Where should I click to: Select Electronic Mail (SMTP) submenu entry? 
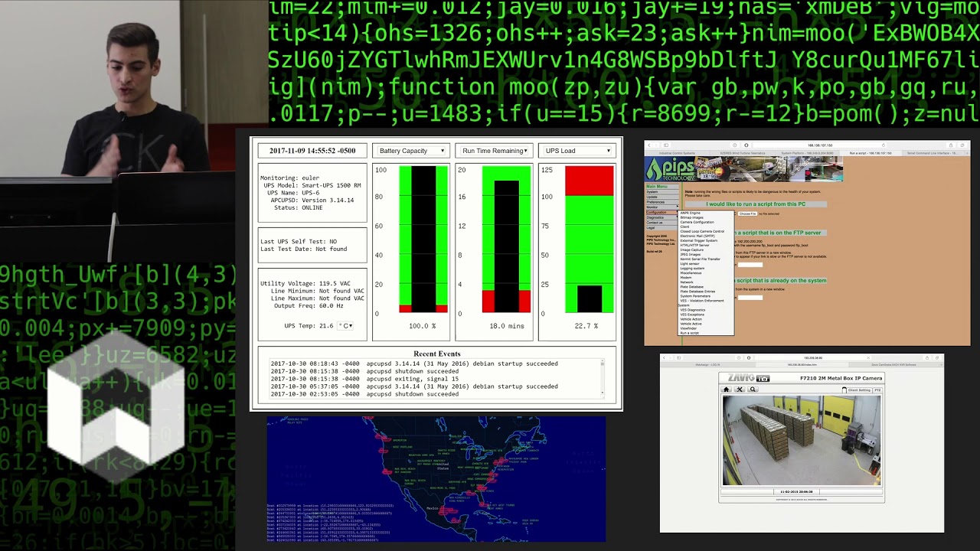click(697, 236)
